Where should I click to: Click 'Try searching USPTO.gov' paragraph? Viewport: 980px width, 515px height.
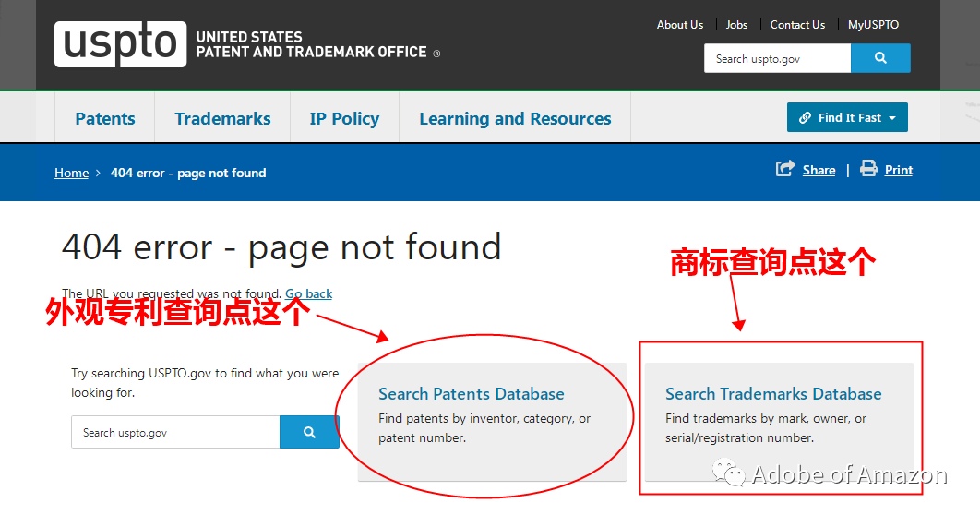tap(205, 382)
